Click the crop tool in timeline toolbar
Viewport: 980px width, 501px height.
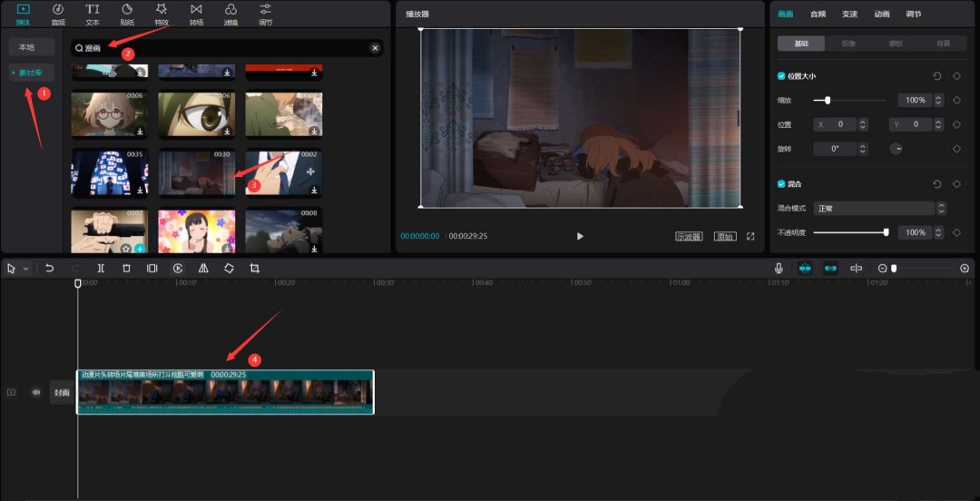coord(254,269)
